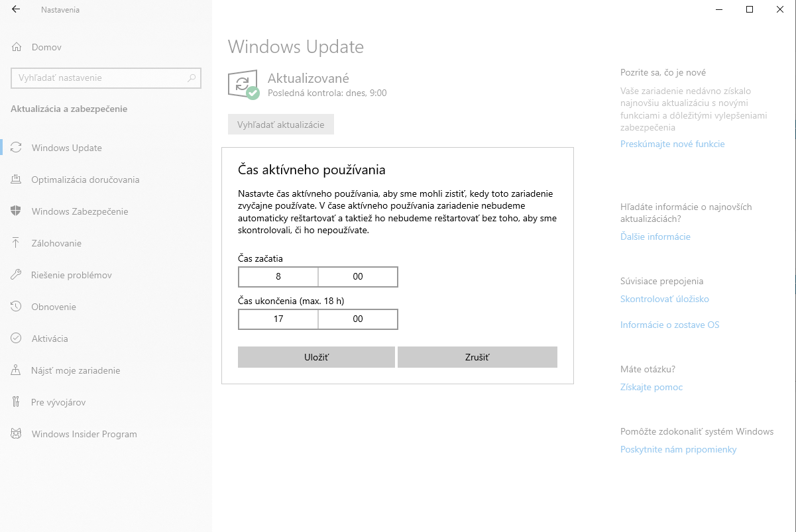Focus the Vyhľadať nastavenie search box

click(x=105, y=78)
